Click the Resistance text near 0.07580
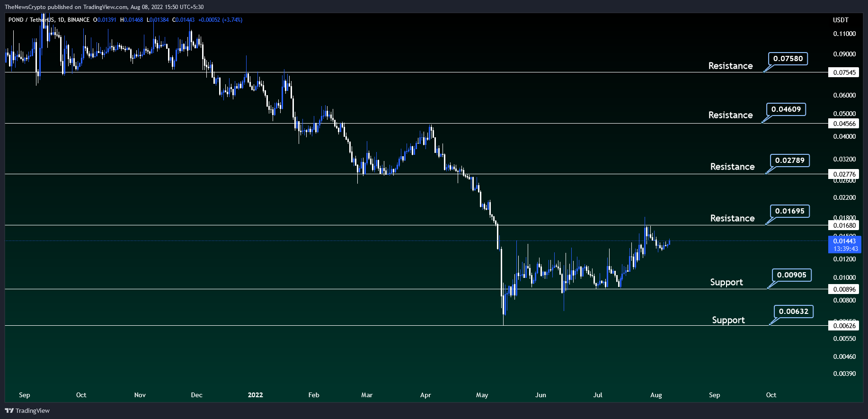The image size is (868, 419). click(730, 66)
